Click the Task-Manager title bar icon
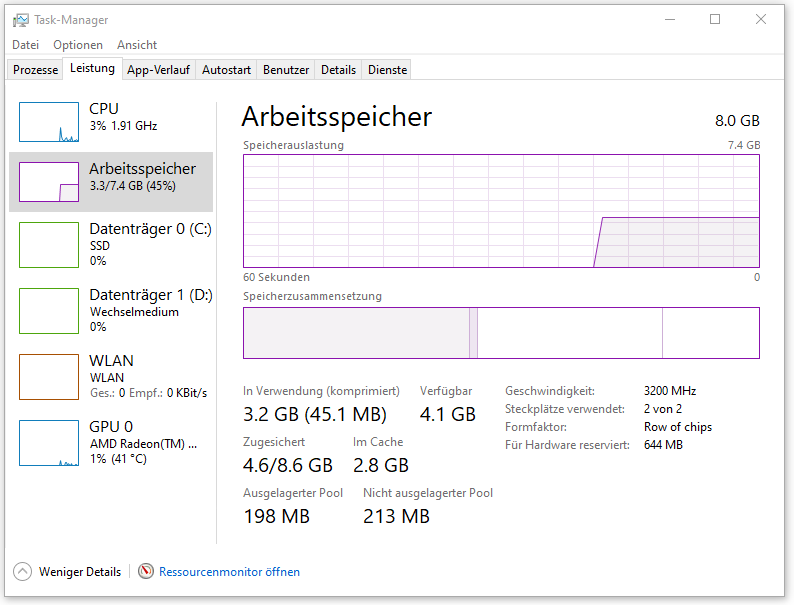794x605 pixels. tap(21, 20)
